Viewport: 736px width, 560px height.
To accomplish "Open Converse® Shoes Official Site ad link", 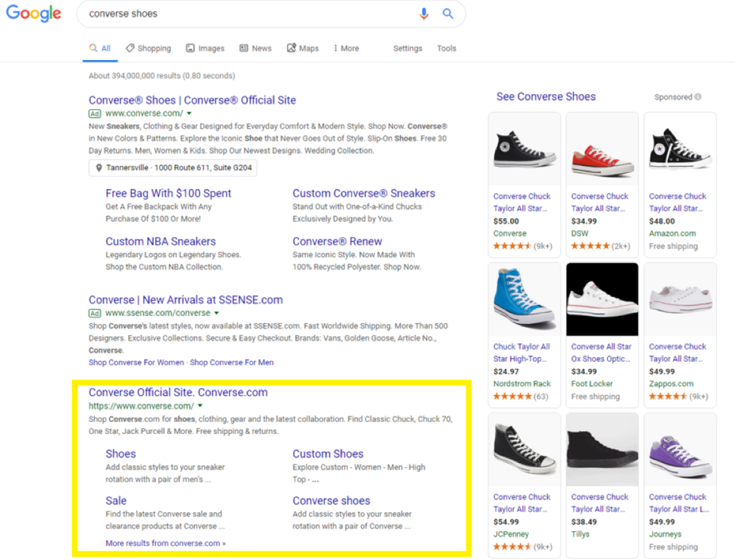I will coord(192,100).
